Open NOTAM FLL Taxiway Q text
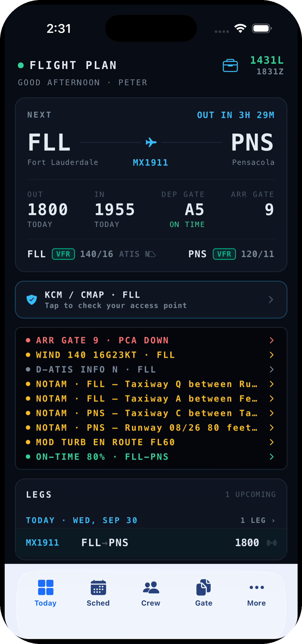This screenshot has width=302, height=644. 147,384
